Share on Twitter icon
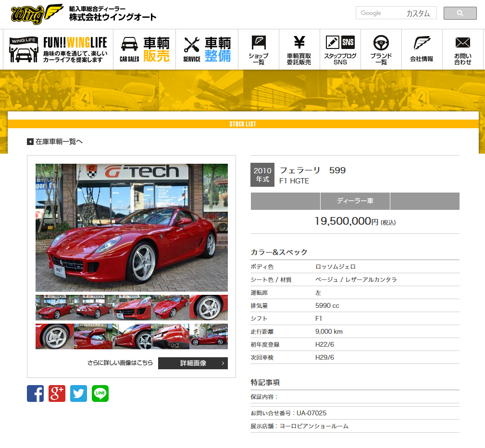Viewport: 485px width, 448px height. click(x=78, y=393)
